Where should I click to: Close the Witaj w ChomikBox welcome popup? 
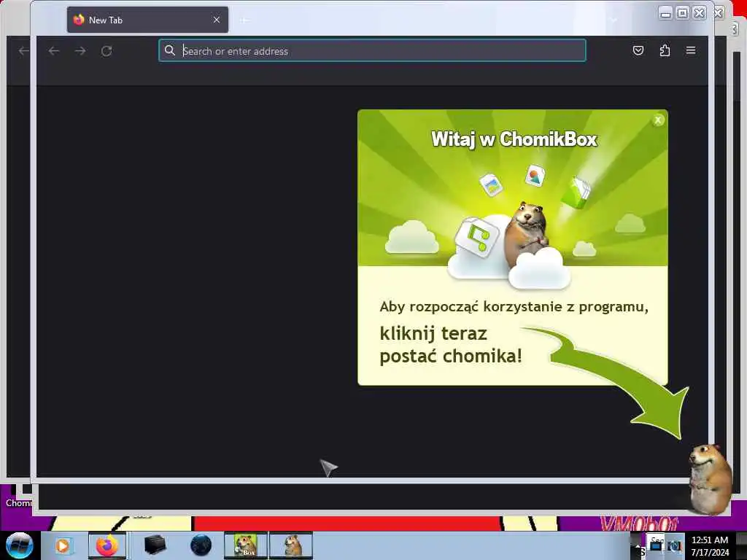(x=658, y=120)
